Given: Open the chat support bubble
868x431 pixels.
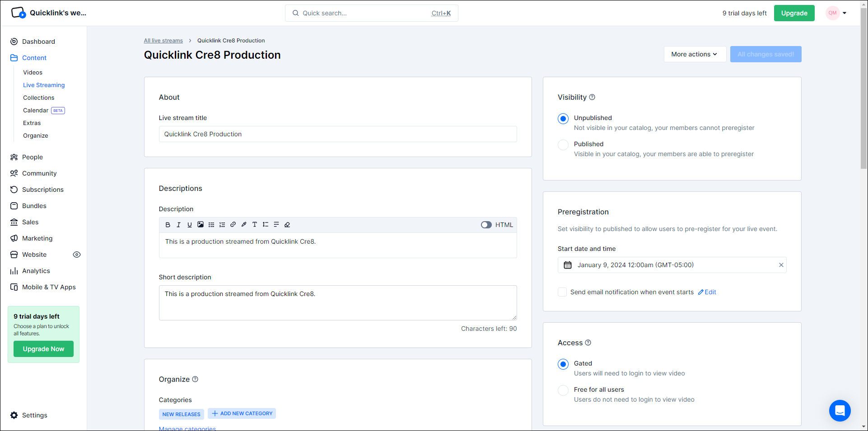Looking at the screenshot, I should coord(840,411).
